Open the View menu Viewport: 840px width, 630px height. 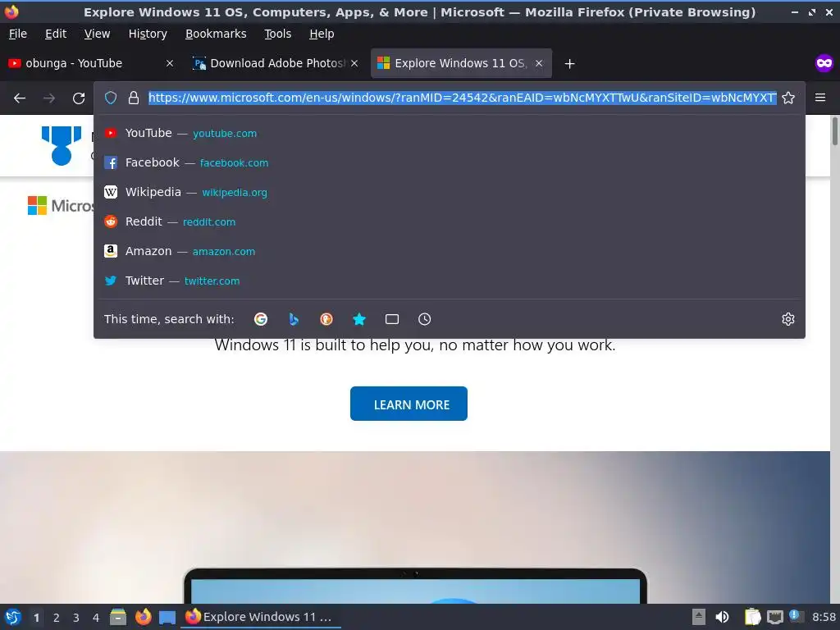97,34
